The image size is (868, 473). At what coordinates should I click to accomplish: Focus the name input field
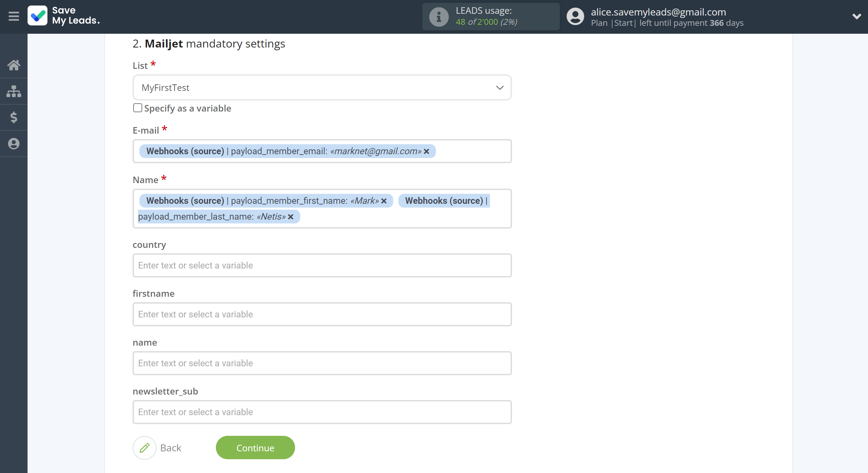point(322,363)
